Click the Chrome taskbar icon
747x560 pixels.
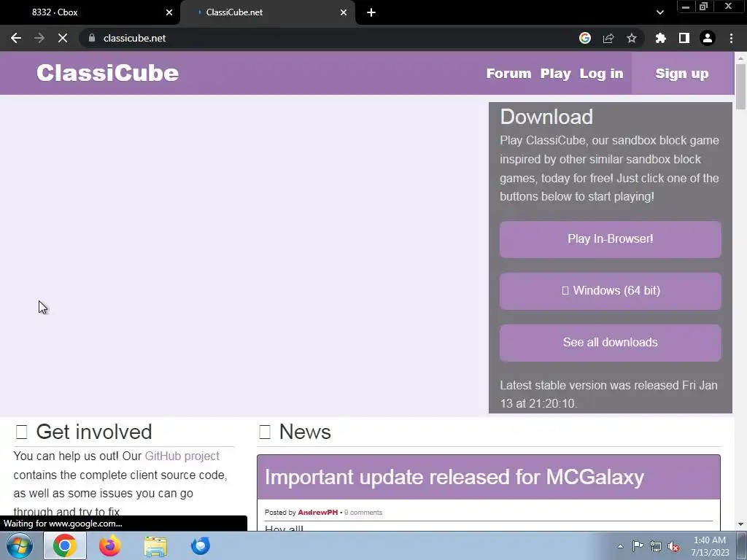click(65, 545)
